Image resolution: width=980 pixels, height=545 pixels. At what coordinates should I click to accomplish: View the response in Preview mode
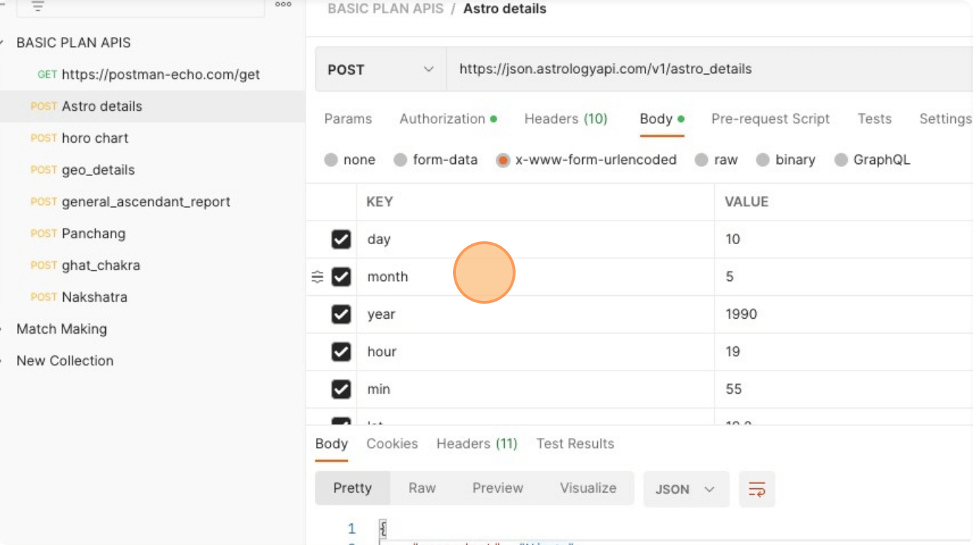[497, 488]
